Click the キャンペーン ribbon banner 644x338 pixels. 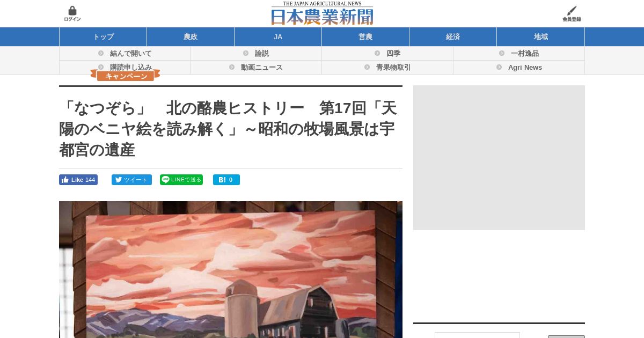pos(126,76)
